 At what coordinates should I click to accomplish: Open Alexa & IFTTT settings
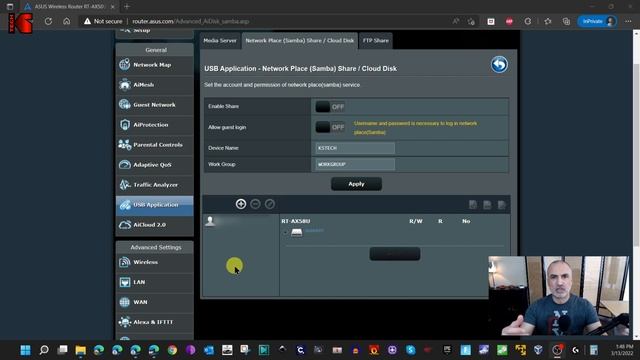tap(154, 322)
